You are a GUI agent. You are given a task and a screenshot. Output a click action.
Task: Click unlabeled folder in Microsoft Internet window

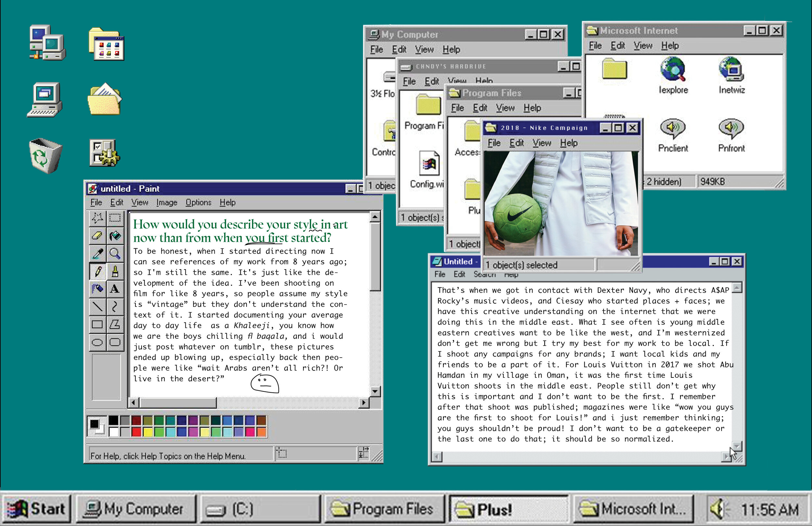615,69
